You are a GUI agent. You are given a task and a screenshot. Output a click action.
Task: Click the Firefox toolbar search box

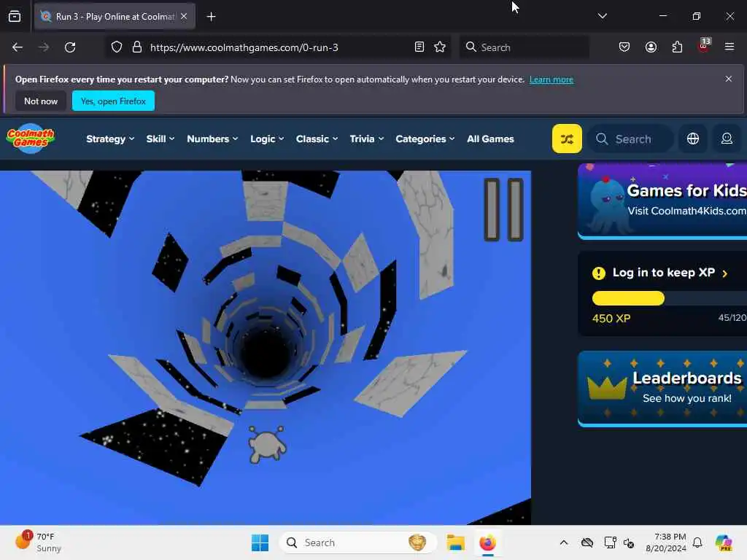click(524, 47)
